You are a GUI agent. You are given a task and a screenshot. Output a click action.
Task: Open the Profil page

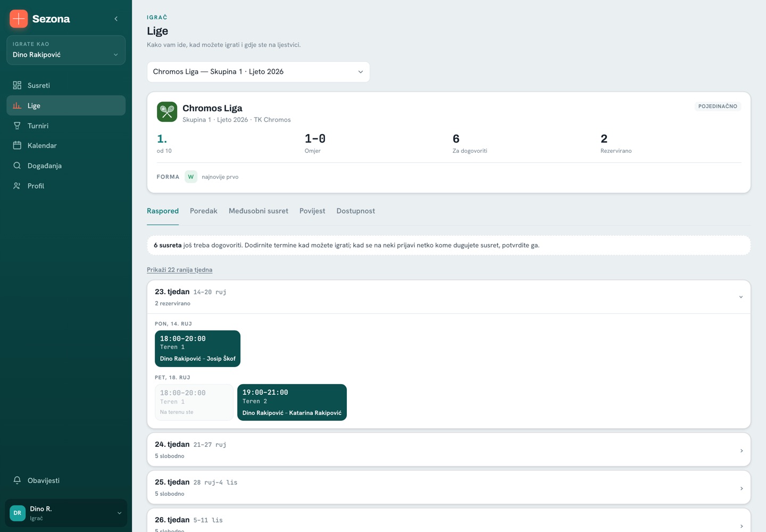click(x=66, y=186)
